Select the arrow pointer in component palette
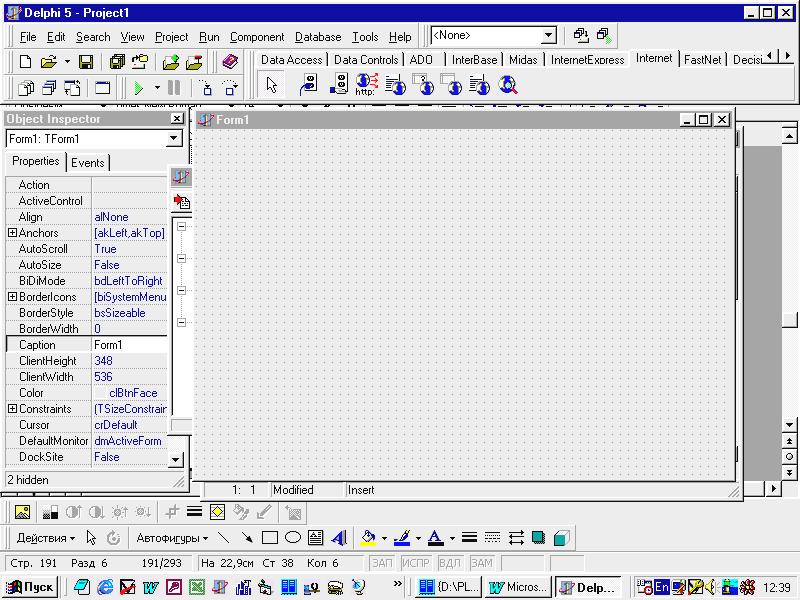 coord(272,85)
